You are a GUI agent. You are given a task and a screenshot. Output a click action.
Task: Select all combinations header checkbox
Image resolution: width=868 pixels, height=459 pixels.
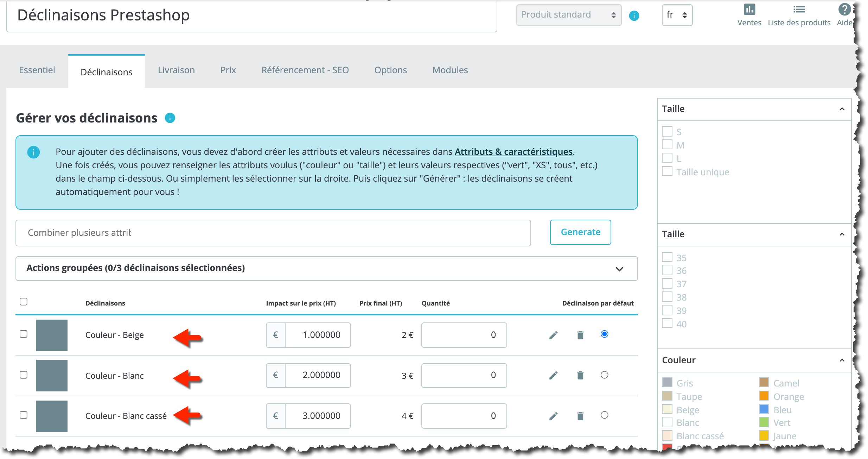tap(24, 302)
